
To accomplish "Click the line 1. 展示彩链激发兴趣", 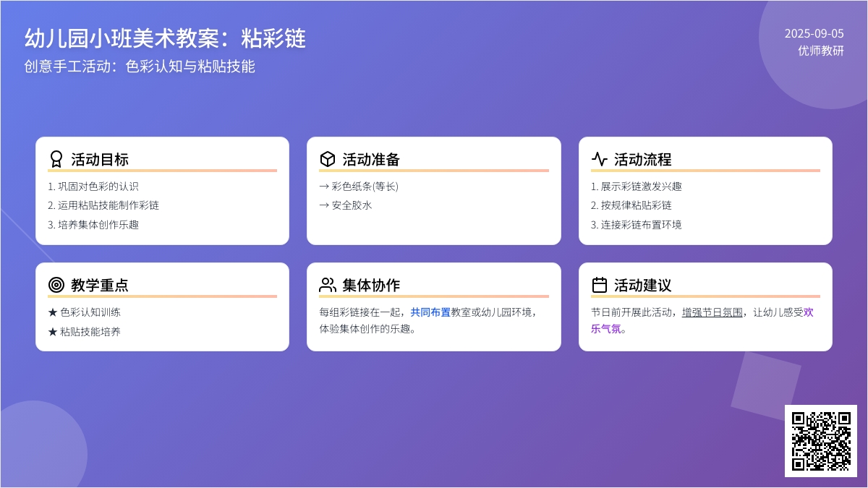I will click(637, 187).
